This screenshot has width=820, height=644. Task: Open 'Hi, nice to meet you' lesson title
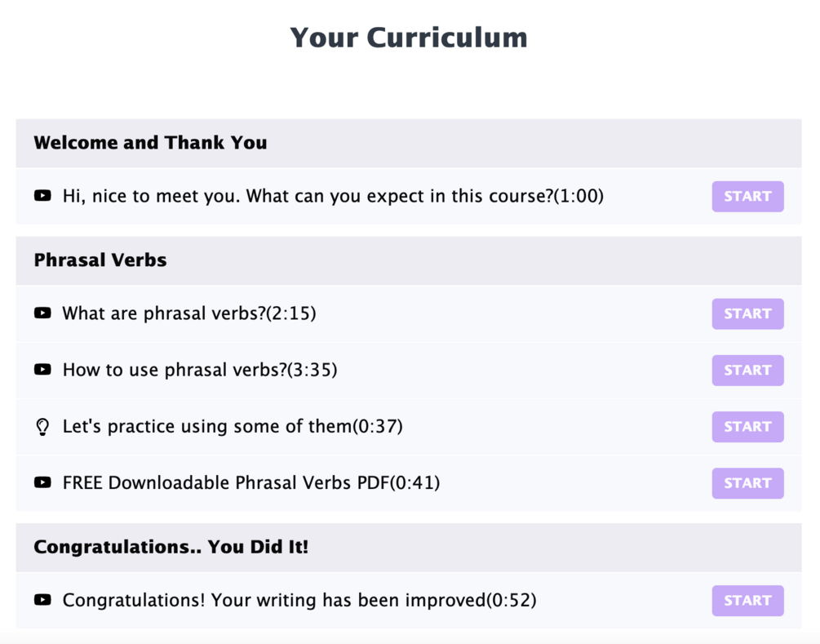(x=333, y=196)
